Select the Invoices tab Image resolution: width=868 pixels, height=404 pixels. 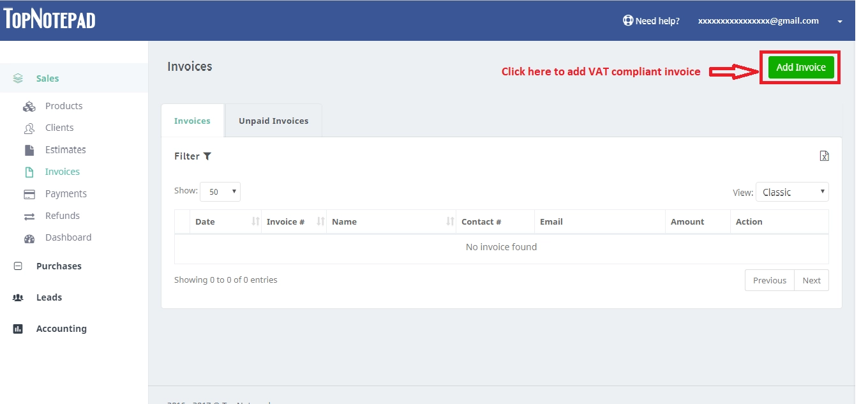[192, 121]
